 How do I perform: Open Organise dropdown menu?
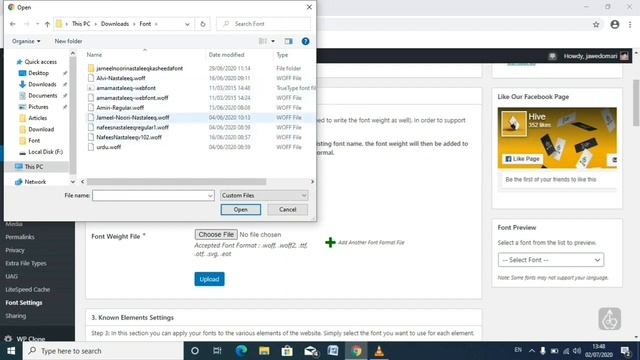coord(26,41)
